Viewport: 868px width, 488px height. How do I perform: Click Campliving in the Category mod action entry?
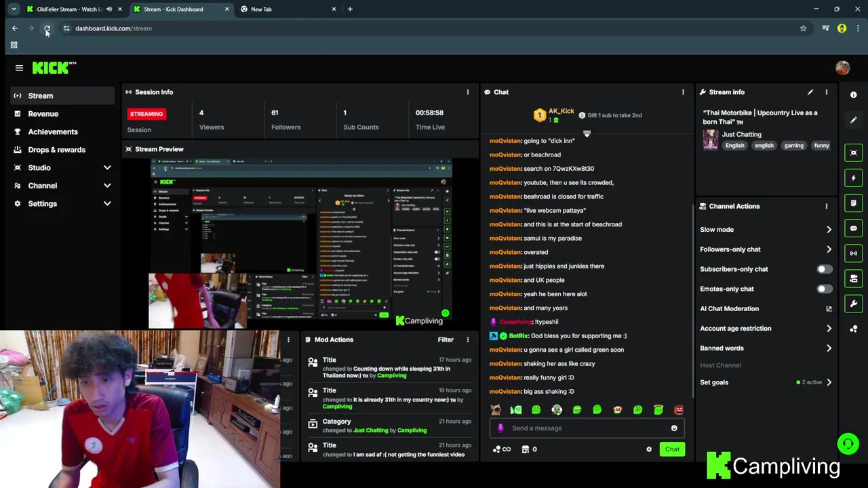pyautogui.click(x=412, y=430)
